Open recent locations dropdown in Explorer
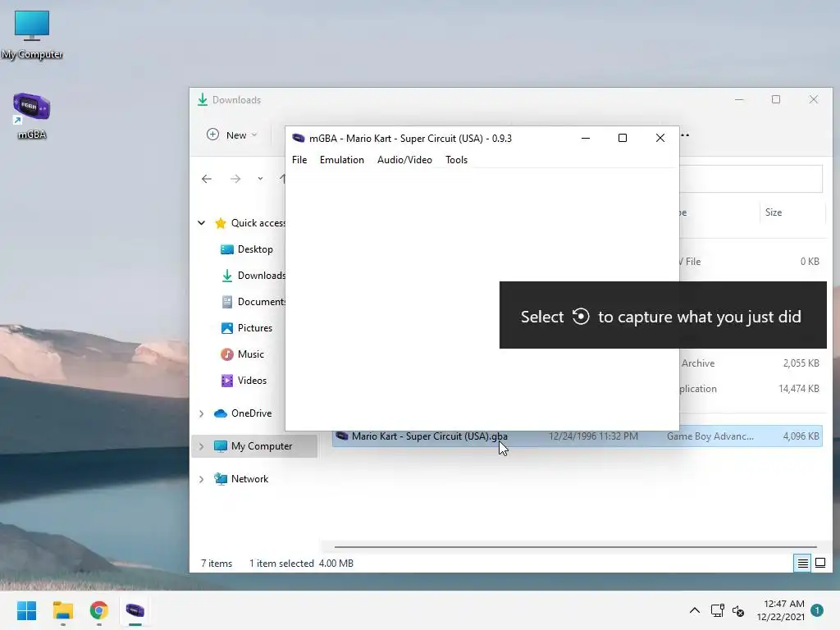The height and width of the screenshot is (630, 840). coord(260,179)
